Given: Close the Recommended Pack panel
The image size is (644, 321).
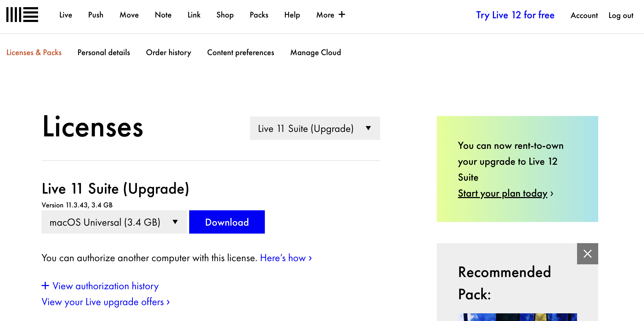Looking at the screenshot, I should click(x=587, y=253).
